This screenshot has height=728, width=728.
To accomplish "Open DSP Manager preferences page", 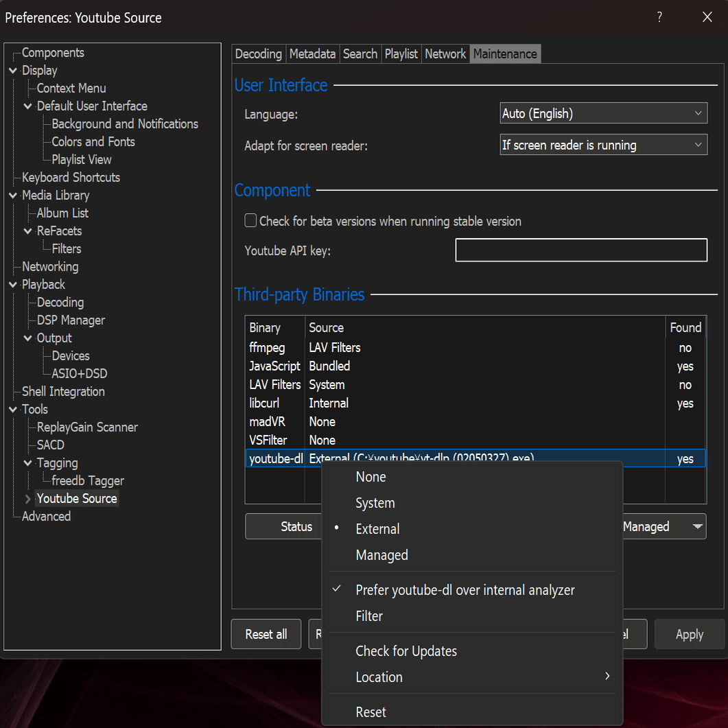I will 71,320.
